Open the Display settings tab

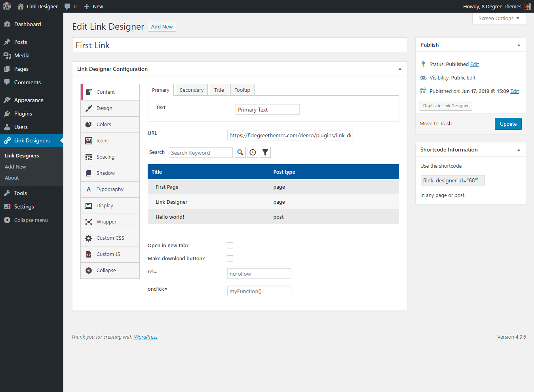(110, 206)
